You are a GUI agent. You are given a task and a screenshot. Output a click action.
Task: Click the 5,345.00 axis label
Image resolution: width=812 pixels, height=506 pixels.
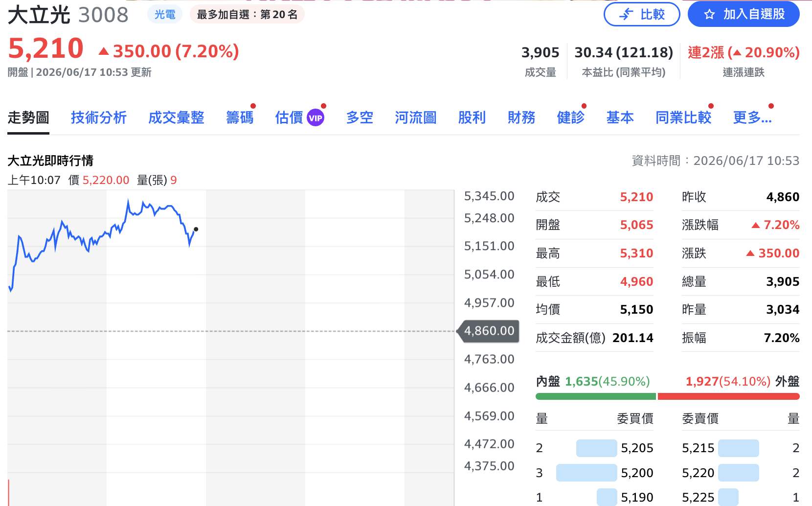click(x=489, y=196)
